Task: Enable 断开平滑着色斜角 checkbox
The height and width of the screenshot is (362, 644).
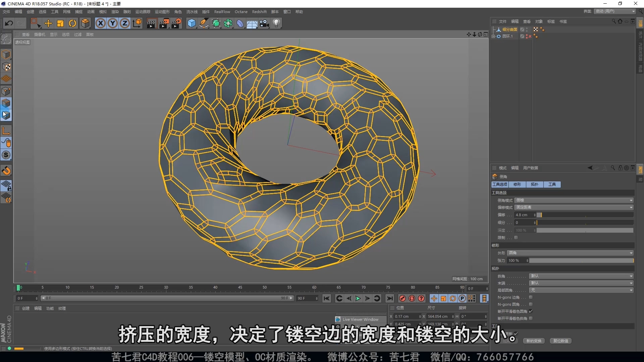Action: click(531, 318)
